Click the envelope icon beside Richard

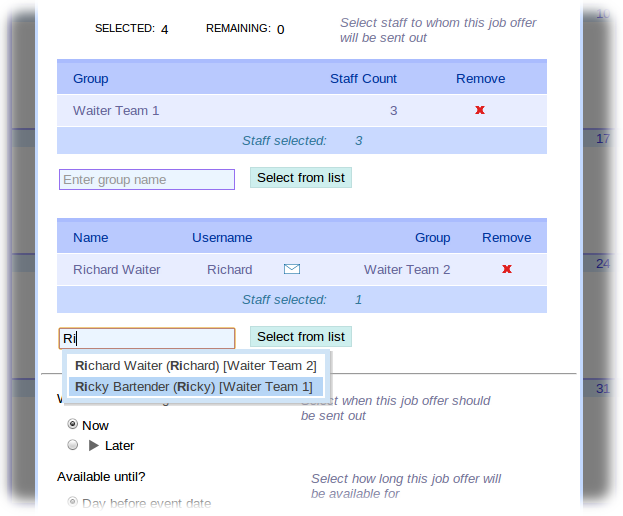click(x=292, y=269)
